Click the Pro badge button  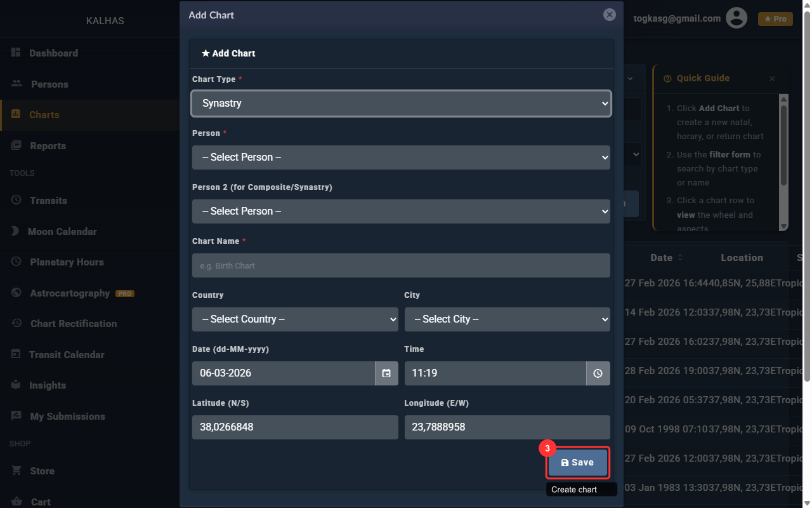pos(775,19)
